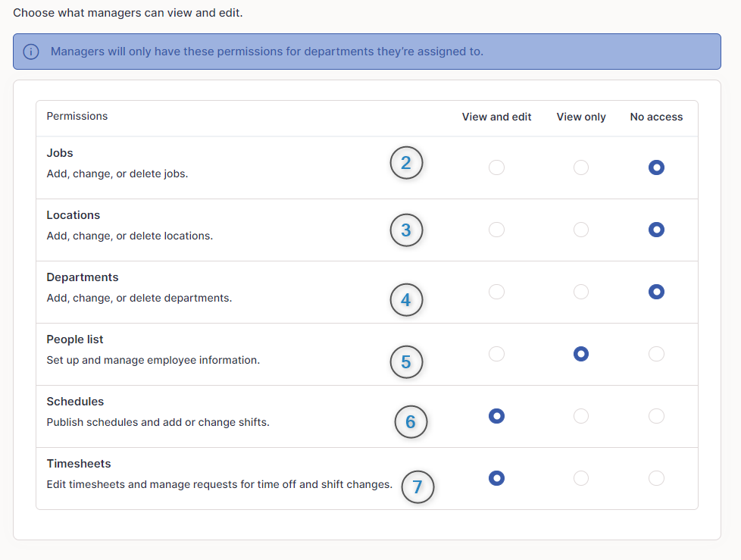This screenshot has height=560, width=741.
Task: Set Jobs to View and edit
Action: coord(496,167)
